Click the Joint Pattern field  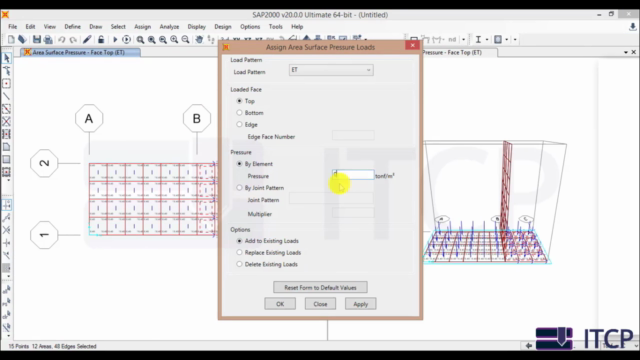pos(331,199)
